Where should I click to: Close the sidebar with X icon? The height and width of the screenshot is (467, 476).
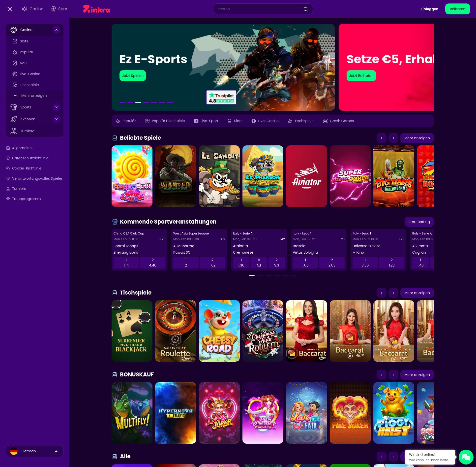pyautogui.click(x=10, y=9)
